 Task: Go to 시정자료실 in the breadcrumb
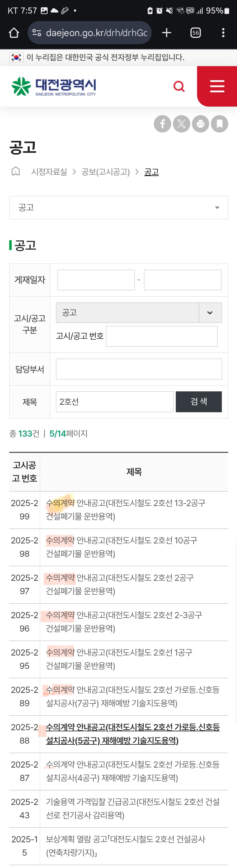tap(49, 172)
